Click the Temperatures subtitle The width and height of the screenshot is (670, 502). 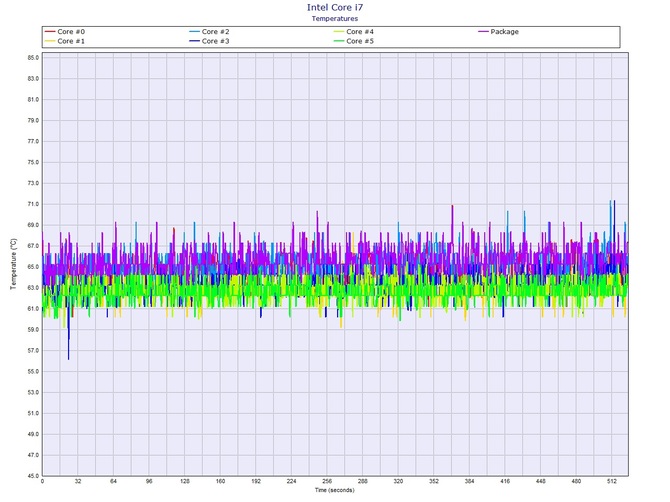335,18
